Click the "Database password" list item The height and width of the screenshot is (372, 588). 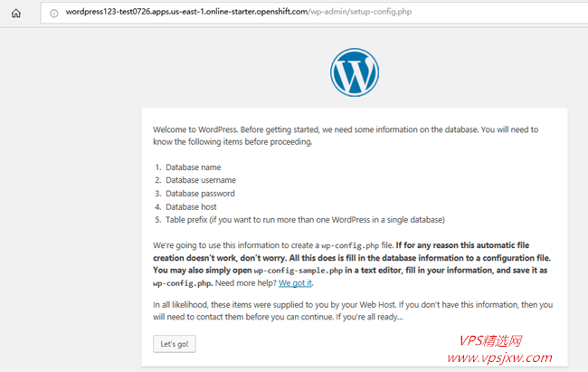200,194
